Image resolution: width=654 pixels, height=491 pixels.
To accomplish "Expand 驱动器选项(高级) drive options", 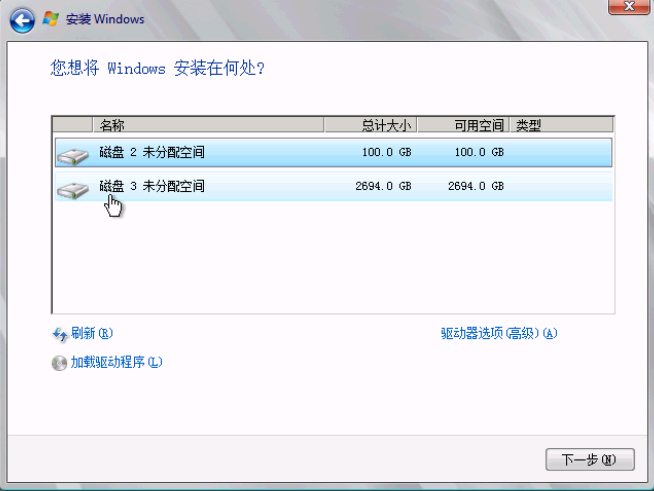I will (x=498, y=334).
